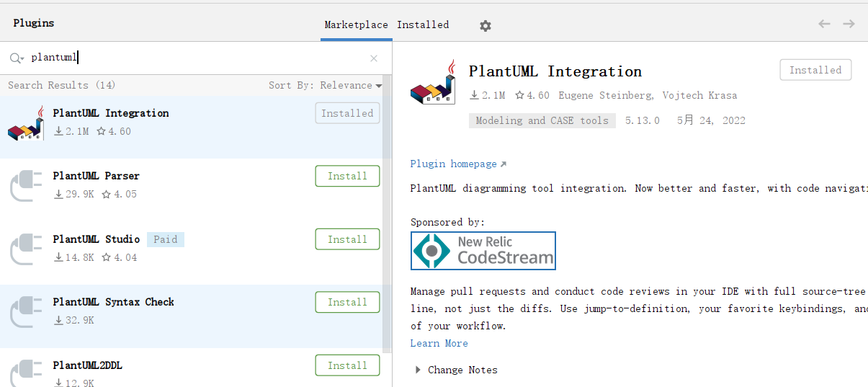Navigate forward with the right arrow
This screenshot has width=868, height=387.
click(x=849, y=24)
